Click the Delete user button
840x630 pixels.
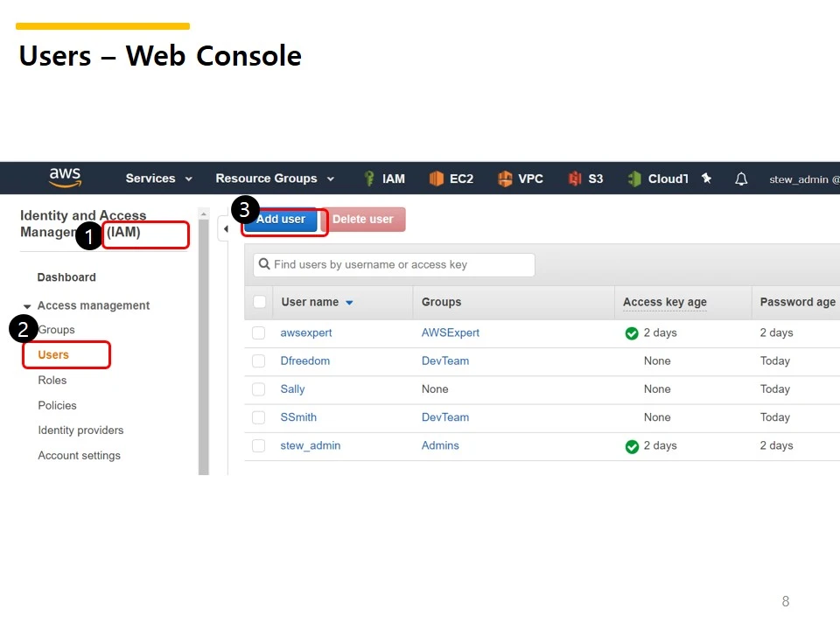362,219
